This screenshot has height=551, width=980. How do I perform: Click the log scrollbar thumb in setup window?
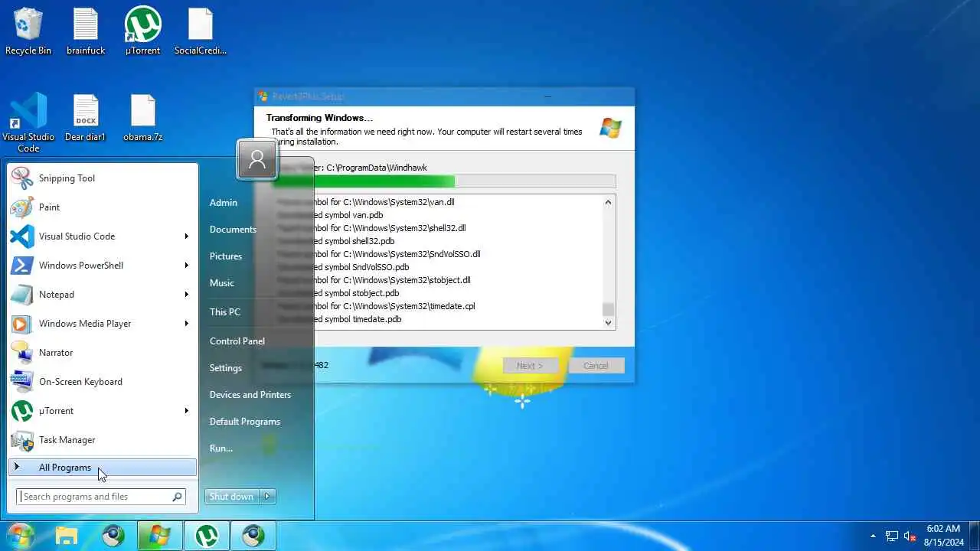point(609,309)
